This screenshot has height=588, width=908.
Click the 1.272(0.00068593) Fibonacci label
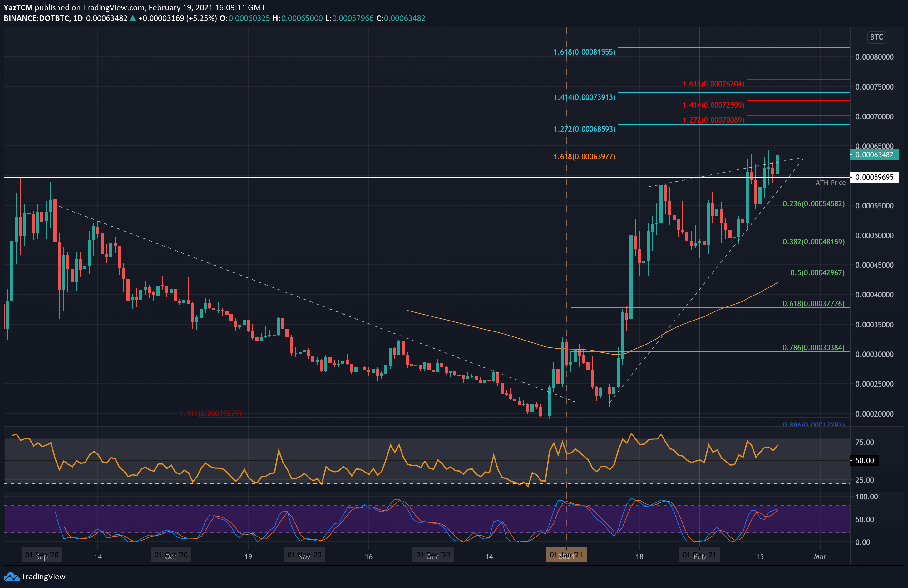point(584,129)
